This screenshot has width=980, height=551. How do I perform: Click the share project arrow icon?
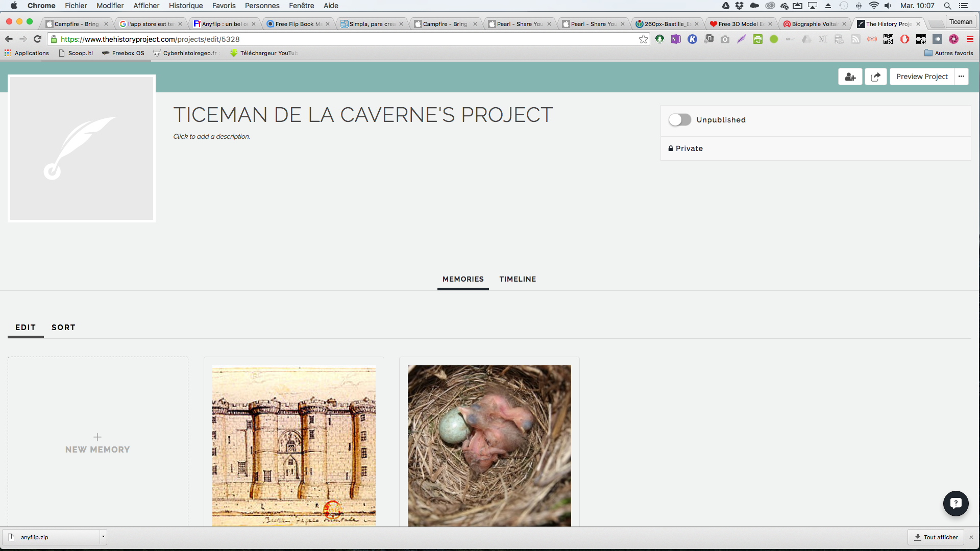pyautogui.click(x=875, y=77)
